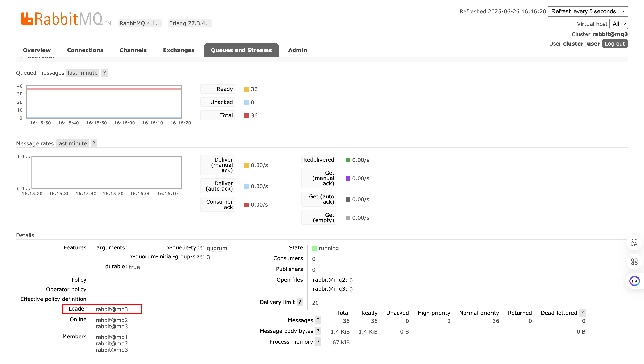Click the apps grid floating icon
Image resolution: width=644 pixels, height=364 pixels.
pyautogui.click(x=634, y=262)
